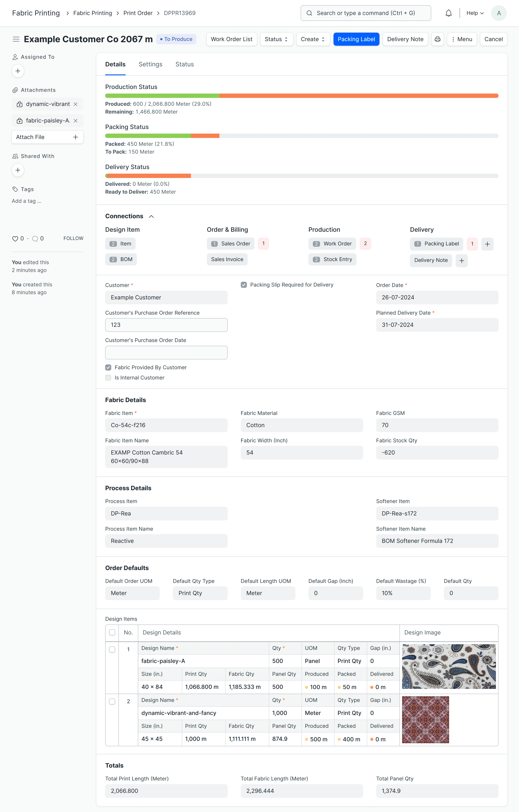Click the blue Packing Label button
519x812 pixels.
point(356,39)
